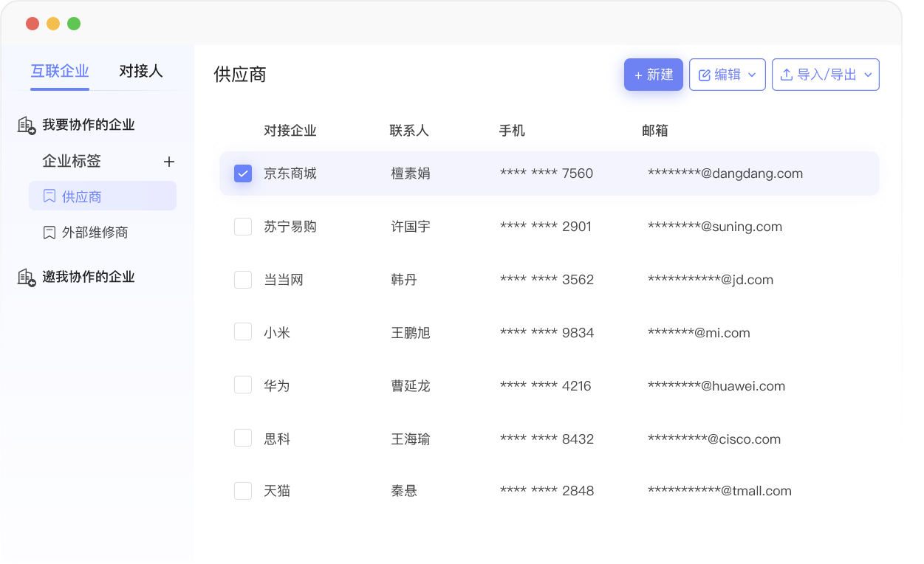Click the 供应商 page heading
The height and width of the screenshot is (564, 924).
click(240, 75)
